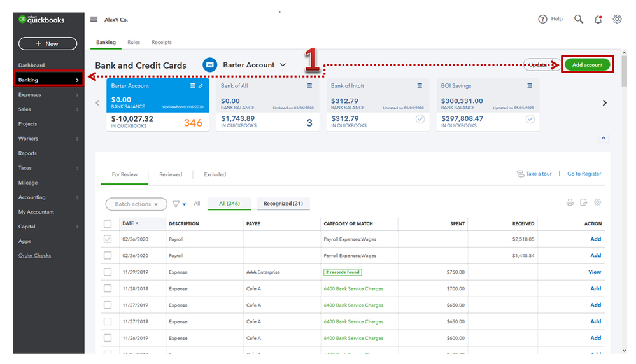This screenshot has width=636, height=364.
Task: Open the Excluded tab
Action: click(215, 175)
